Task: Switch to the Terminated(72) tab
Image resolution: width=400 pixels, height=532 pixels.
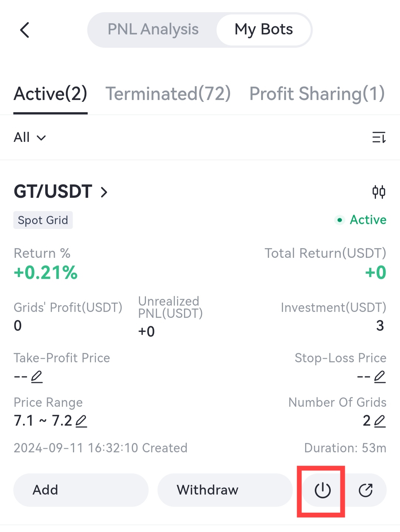Action: point(168,94)
